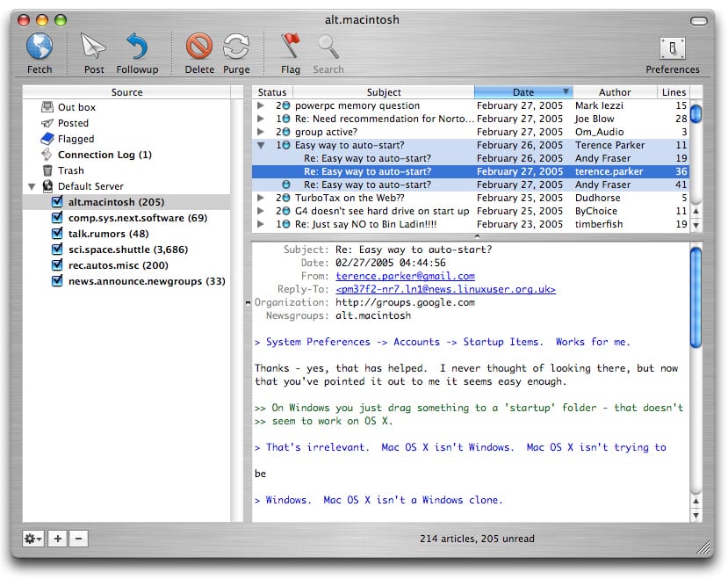728x579 pixels.
Task: Toggle rec.autos.misc checkbox
Action: pos(57,264)
